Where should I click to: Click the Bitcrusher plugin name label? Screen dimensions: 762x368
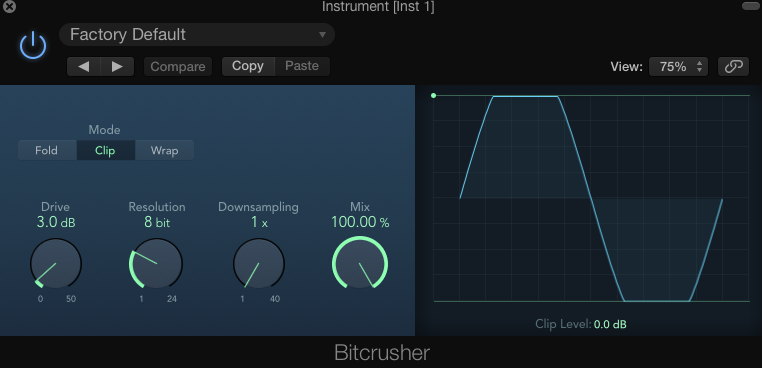coord(382,353)
